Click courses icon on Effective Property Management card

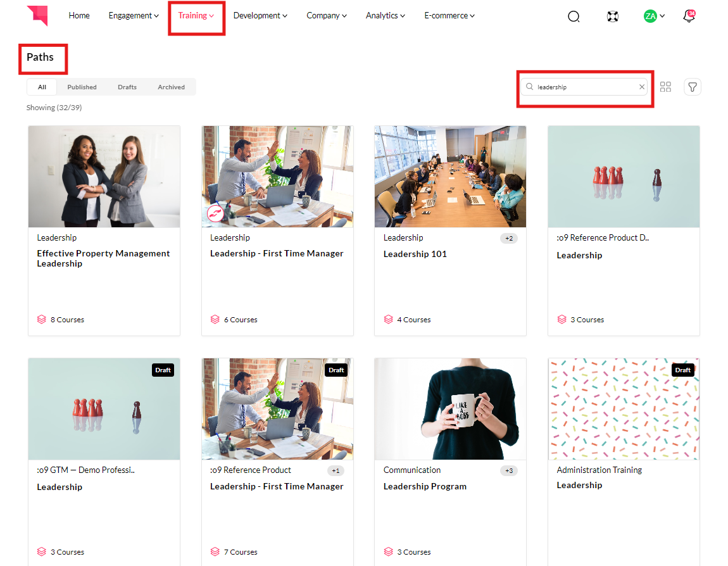click(42, 320)
